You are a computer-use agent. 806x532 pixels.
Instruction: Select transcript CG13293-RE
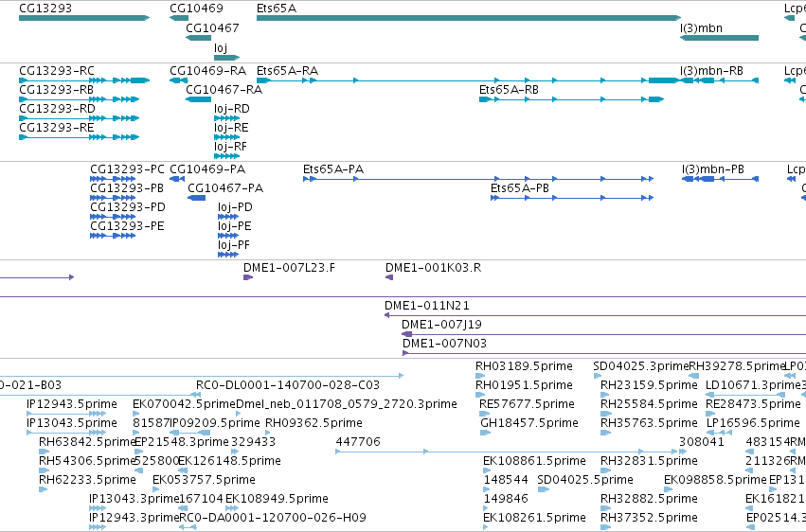click(80, 137)
